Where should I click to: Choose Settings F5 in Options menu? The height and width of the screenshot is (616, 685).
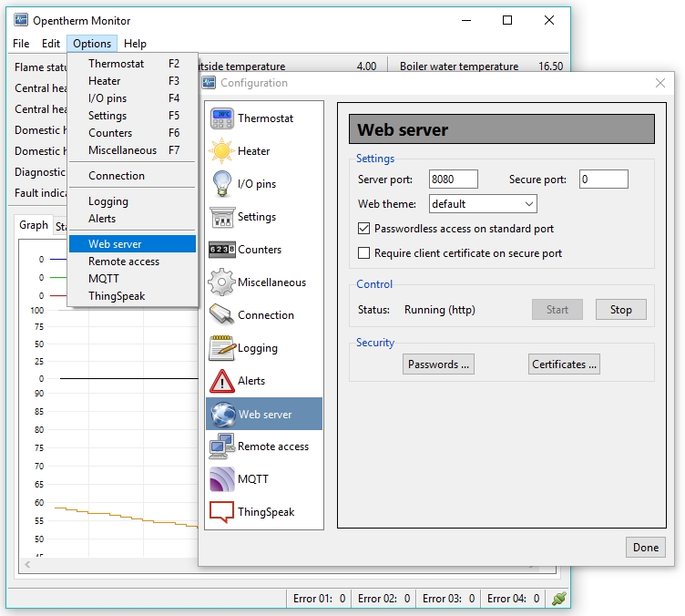[x=132, y=116]
